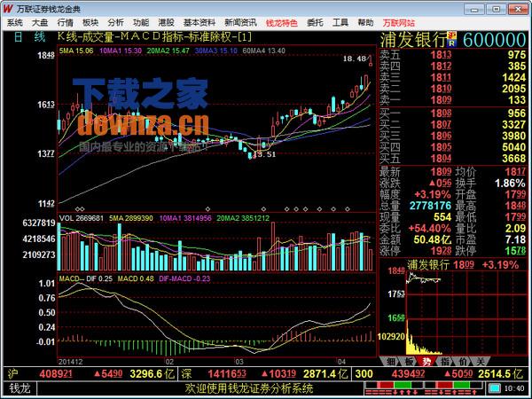Click the 300 index value 439492
Screen dimensions: 532x399
click(408, 374)
